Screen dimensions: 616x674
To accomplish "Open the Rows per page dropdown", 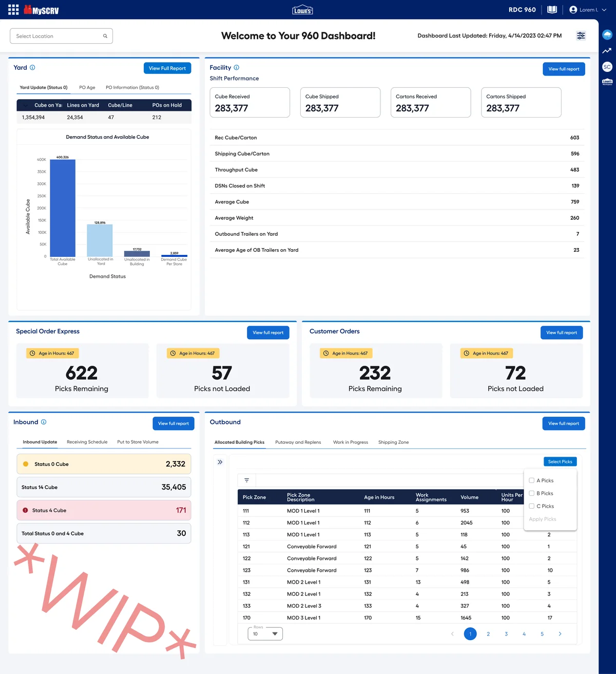I will (x=265, y=634).
